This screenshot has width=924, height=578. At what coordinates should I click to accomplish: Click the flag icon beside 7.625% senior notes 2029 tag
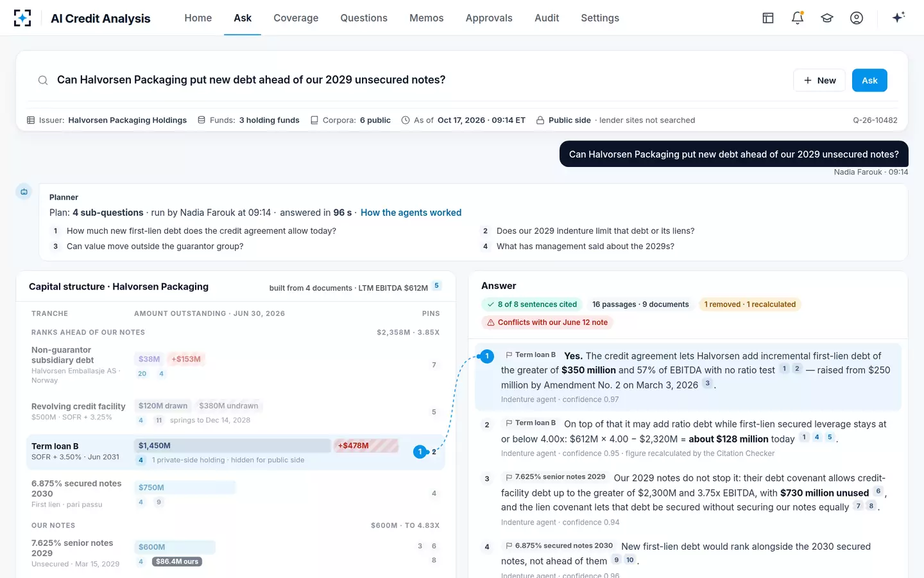coord(509,477)
